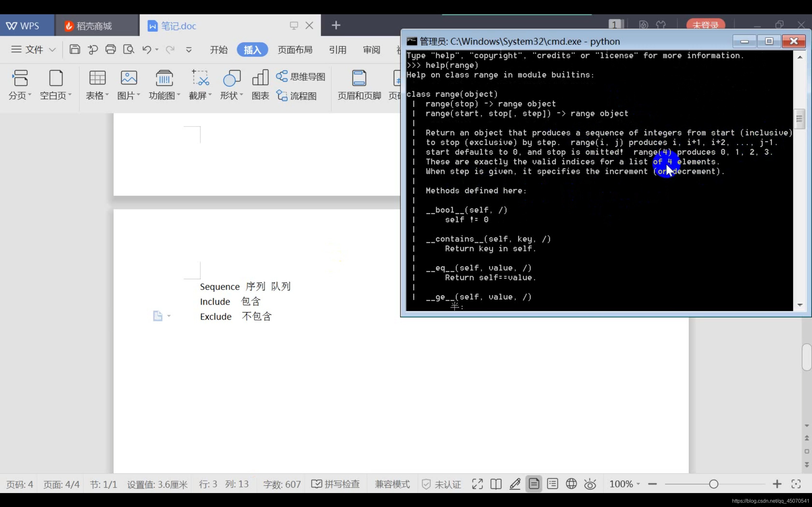The width and height of the screenshot is (812, 507).
Task: Open Print Preview icon
Action: click(128, 50)
